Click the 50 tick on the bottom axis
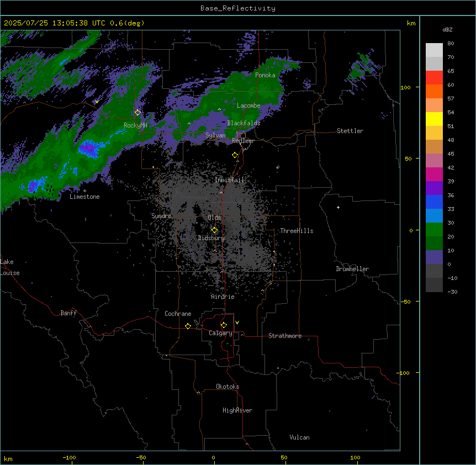Viewport: 476px width, 465px height. point(284,457)
